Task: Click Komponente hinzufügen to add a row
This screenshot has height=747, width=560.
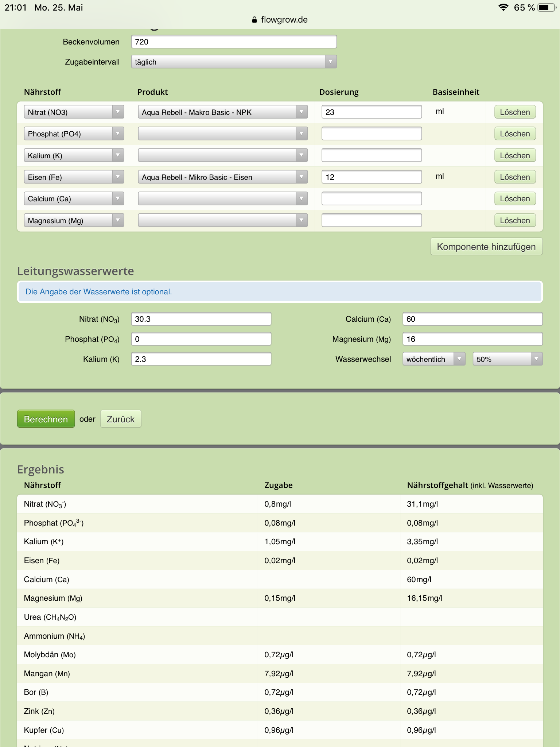Action: click(x=486, y=247)
